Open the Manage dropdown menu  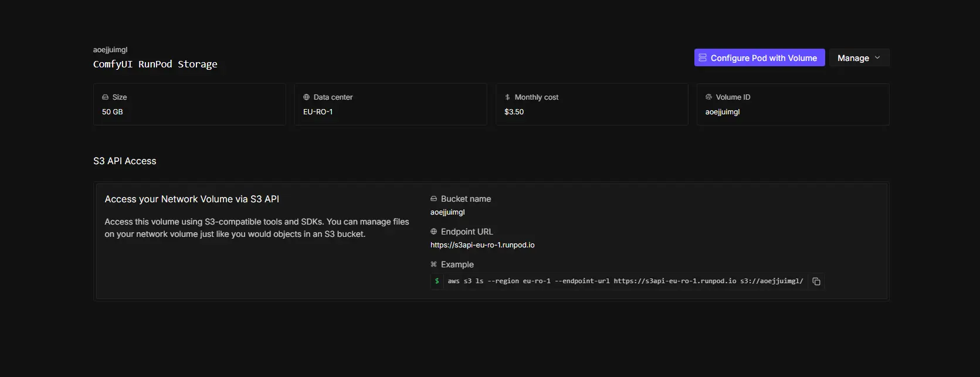[x=859, y=58]
